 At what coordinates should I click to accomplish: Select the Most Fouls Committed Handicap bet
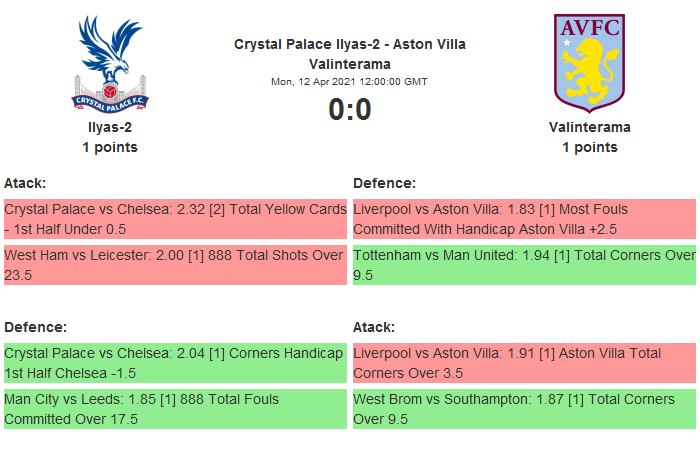[524, 219]
